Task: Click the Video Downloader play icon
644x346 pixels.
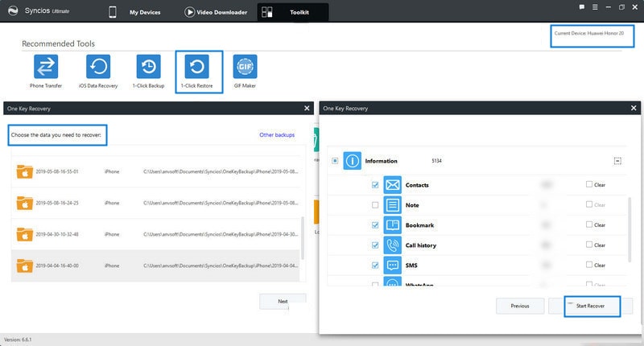Action: [189, 12]
